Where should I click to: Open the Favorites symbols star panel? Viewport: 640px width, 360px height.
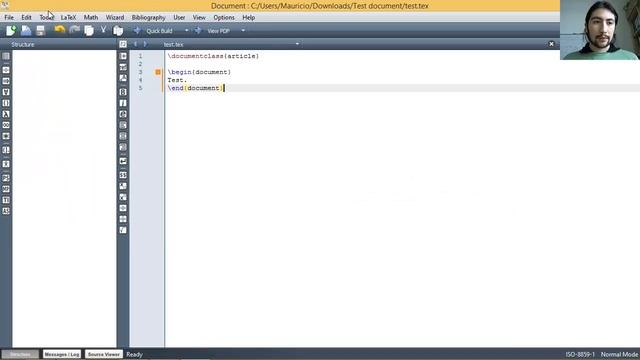[6, 136]
